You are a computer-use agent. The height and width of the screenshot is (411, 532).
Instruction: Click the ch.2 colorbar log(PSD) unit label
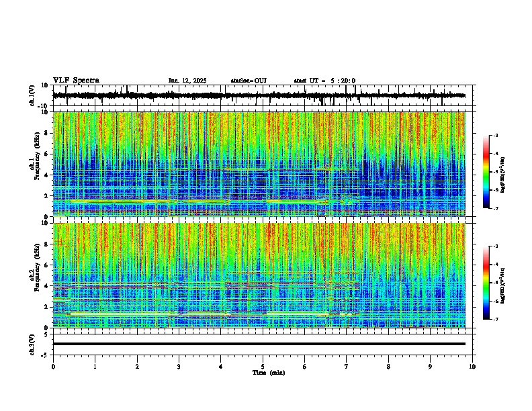[x=503, y=285]
